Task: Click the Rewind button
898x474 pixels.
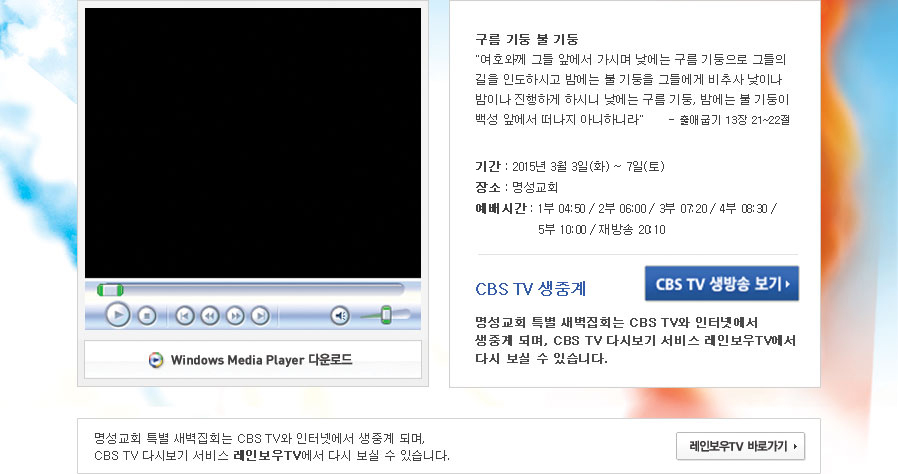Action: click(x=210, y=316)
